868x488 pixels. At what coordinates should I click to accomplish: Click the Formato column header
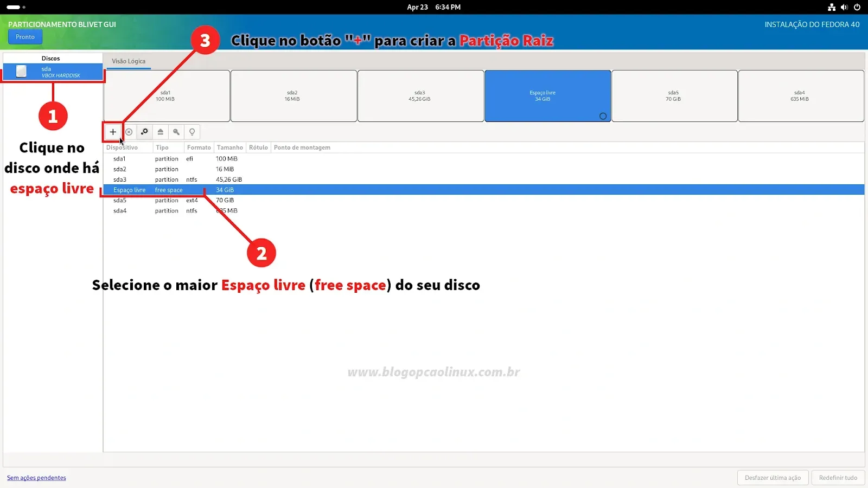199,147
